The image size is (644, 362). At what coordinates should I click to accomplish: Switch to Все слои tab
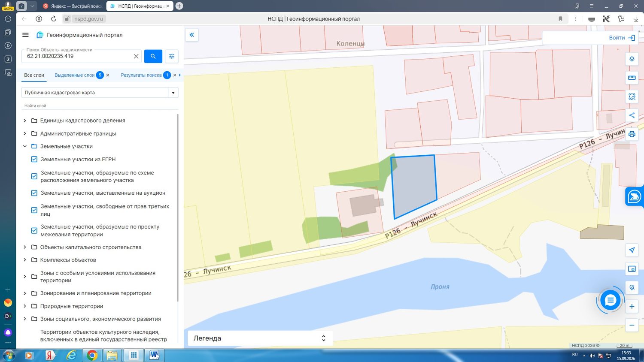click(34, 75)
